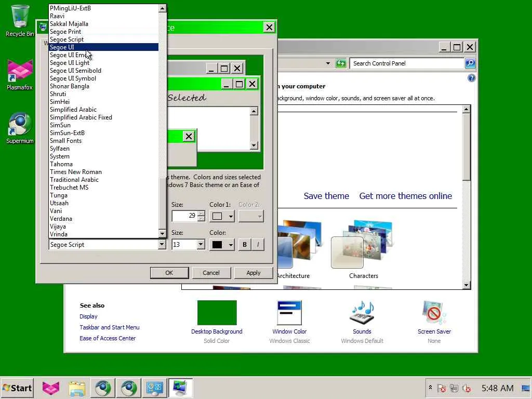Image resolution: width=532 pixels, height=399 pixels.
Task: Click the volume tray icon
Action: [467, 388]
